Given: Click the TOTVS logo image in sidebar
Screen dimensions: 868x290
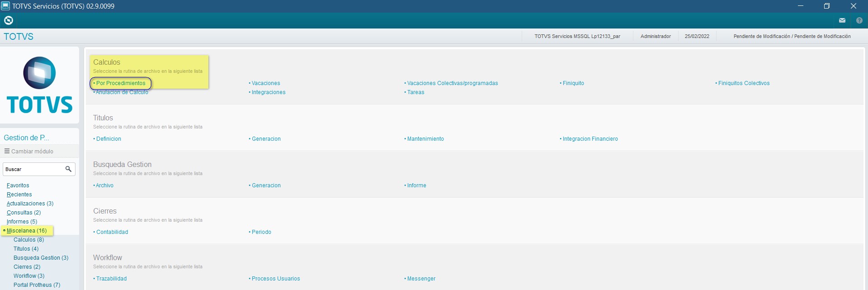Looking at the screenshot, I should [x=39, y=85].
